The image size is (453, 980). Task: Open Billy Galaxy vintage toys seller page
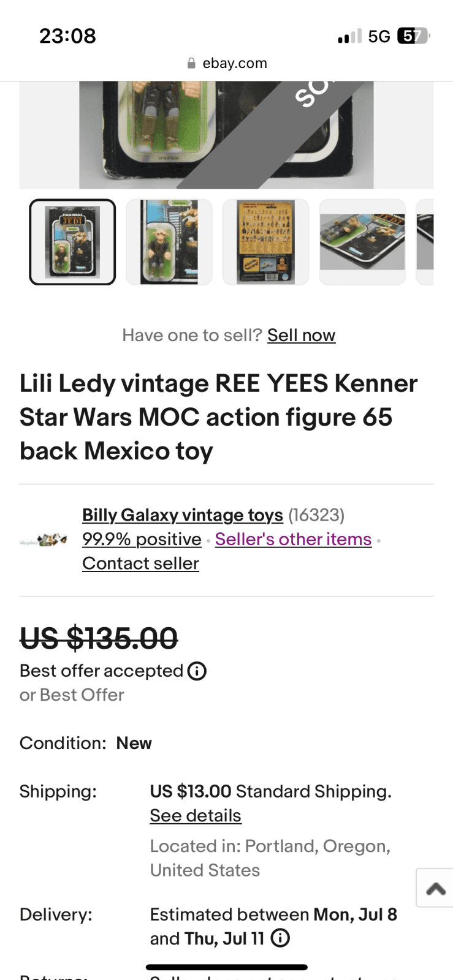(183, 515)
